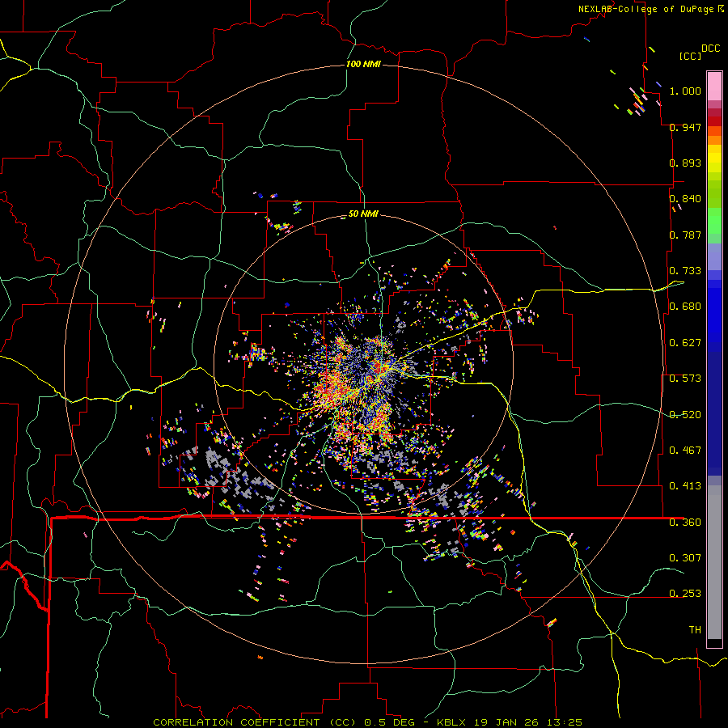Select the 0.360 color scale value

click(685, 523)
